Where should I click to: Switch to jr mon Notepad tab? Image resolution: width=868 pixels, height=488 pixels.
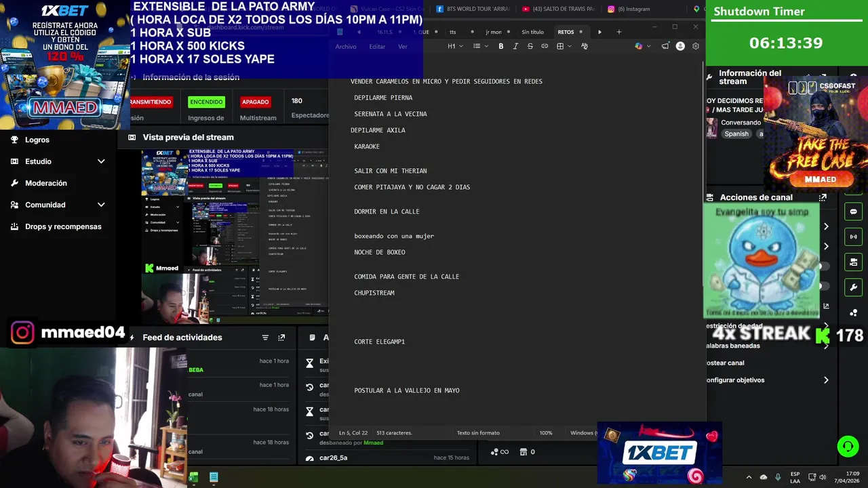tap(497, 32)
